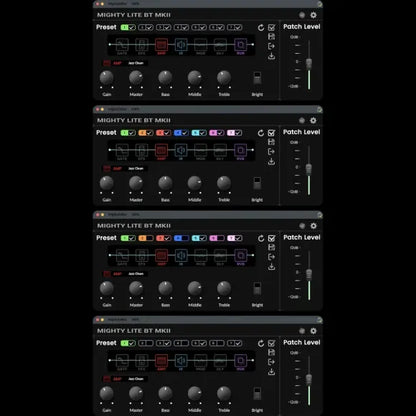Click the Patch Level fader in the bottom window
The image size is (416, 416).
click(x=309, y=379)
